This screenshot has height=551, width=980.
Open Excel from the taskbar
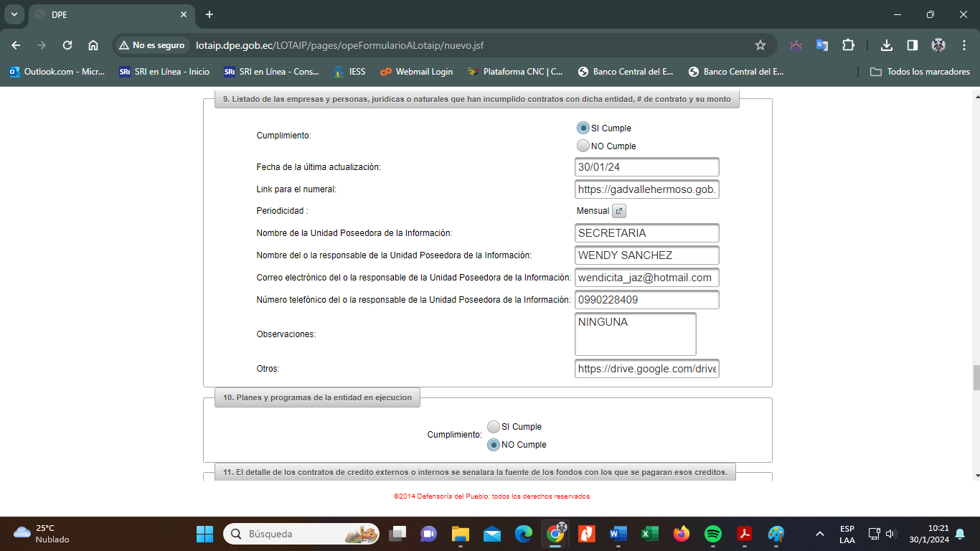(x=650, y=534)
